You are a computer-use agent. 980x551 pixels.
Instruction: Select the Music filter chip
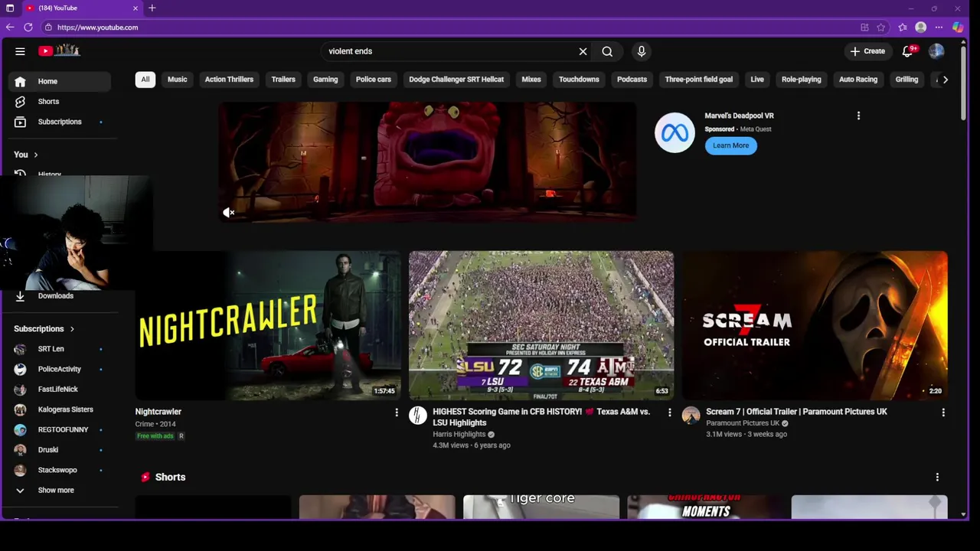pyautogui.click(x=177, y=80)
